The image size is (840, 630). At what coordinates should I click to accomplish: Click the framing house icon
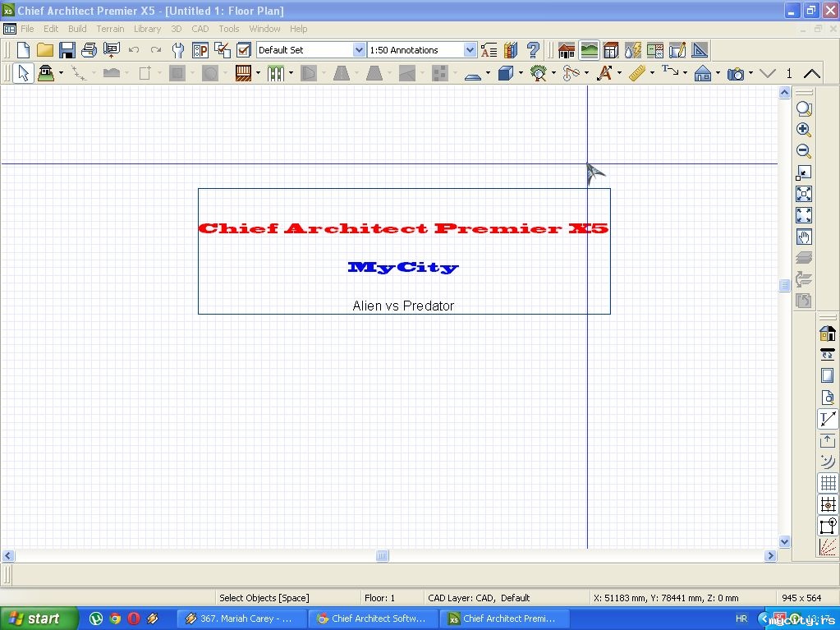[611, 50]
